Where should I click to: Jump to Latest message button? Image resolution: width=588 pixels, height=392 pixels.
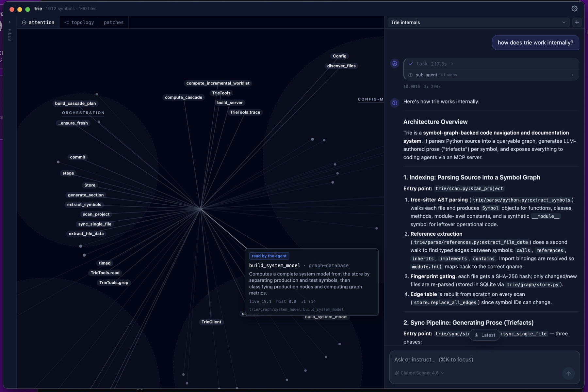[484, 335]
